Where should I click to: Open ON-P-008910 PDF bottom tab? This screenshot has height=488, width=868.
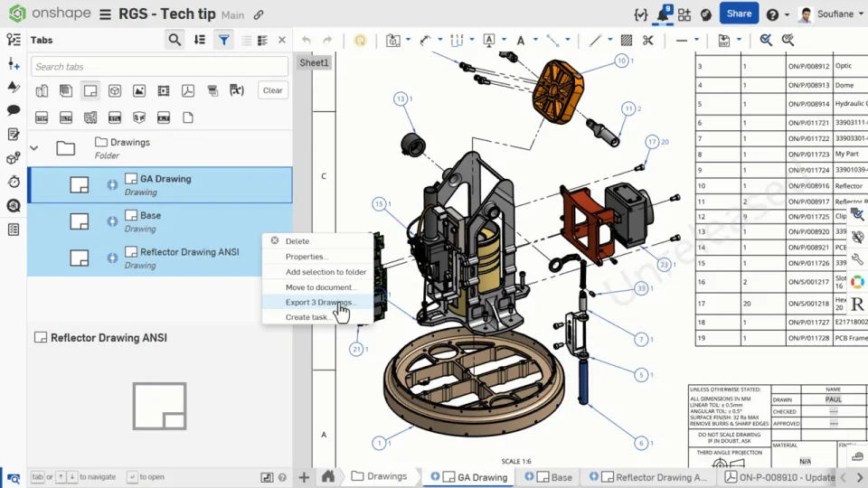(779, 477)
